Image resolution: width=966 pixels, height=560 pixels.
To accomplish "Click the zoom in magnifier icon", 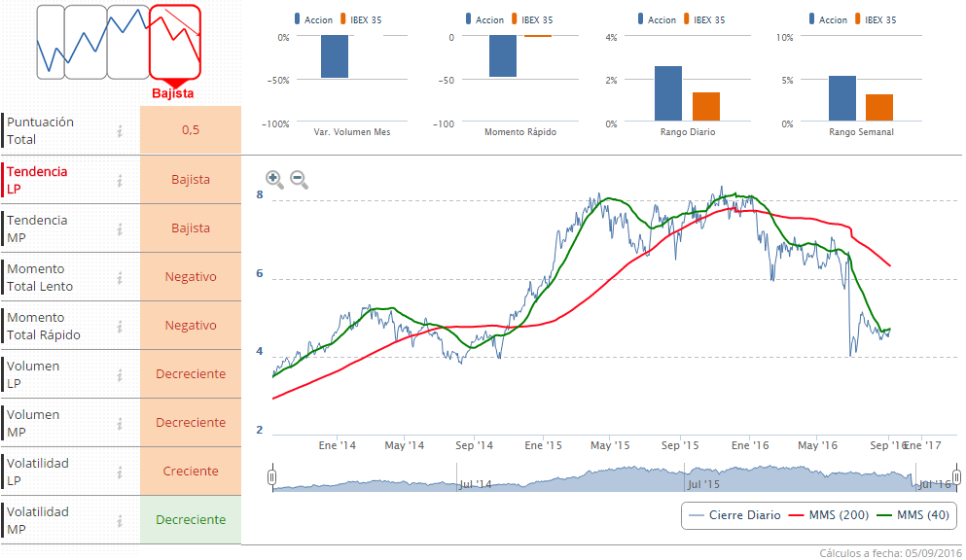I will click(x=274, y=179).
